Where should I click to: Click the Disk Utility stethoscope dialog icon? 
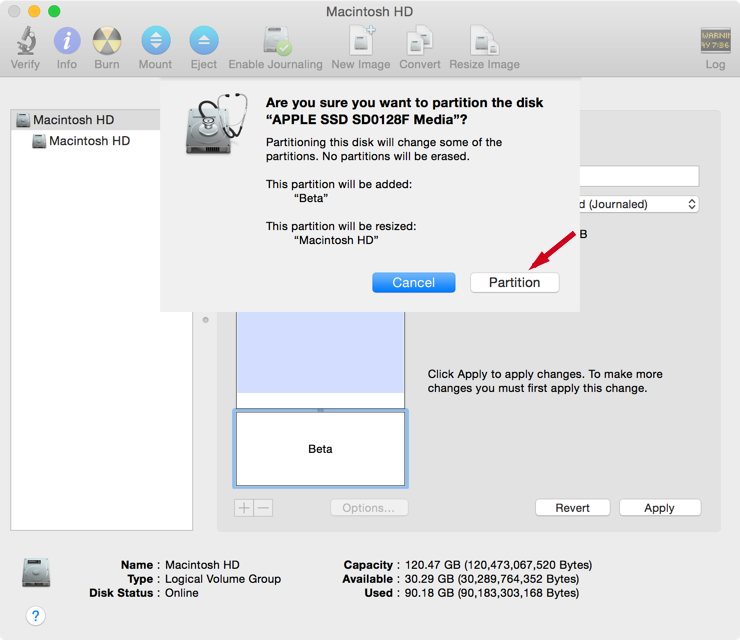pyautogui.click(x=216, y=124)
